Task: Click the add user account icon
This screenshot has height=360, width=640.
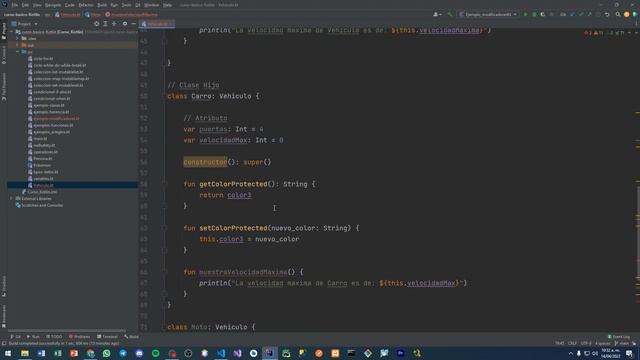Action: coord(437,14)
